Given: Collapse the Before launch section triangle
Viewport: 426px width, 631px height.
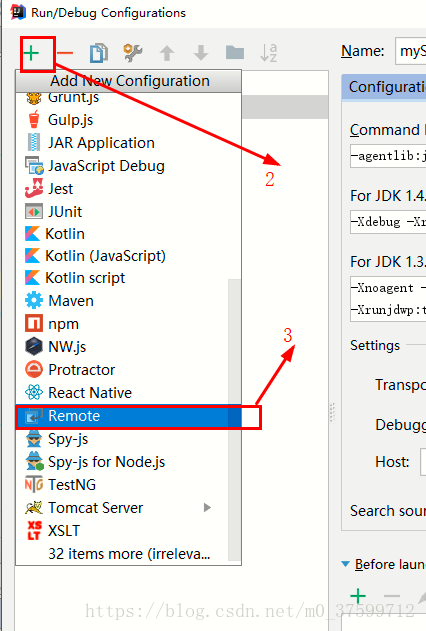Looking at the screenshot, I should [x=345, y=564].
